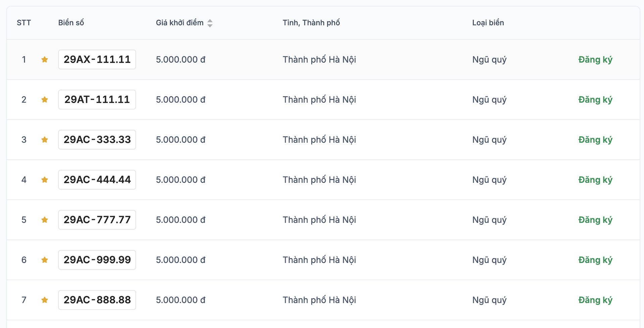Click Đăng ký for plate 29AX-111.11
Screen dimensions: 644x328
[x=595, y=60]
